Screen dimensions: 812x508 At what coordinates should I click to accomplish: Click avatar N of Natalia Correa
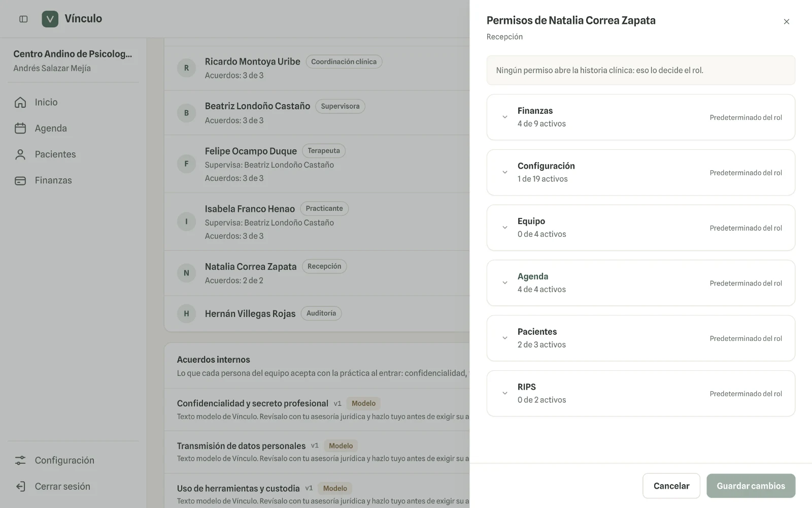(186, 273)
